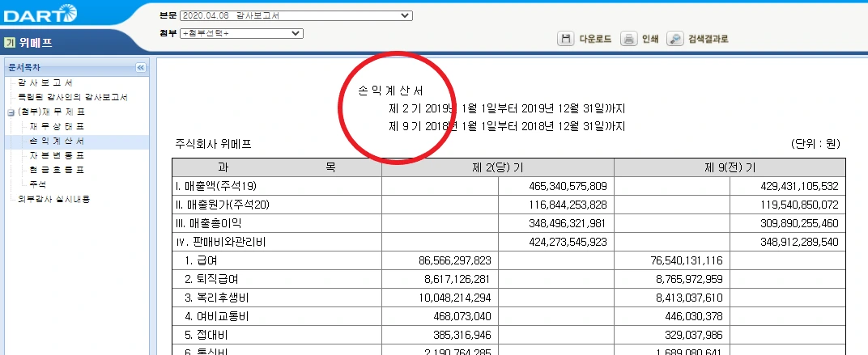Select 손익계산서 in the document tree
The width and height of the screenshot is (868, 355).
[57, 141]
